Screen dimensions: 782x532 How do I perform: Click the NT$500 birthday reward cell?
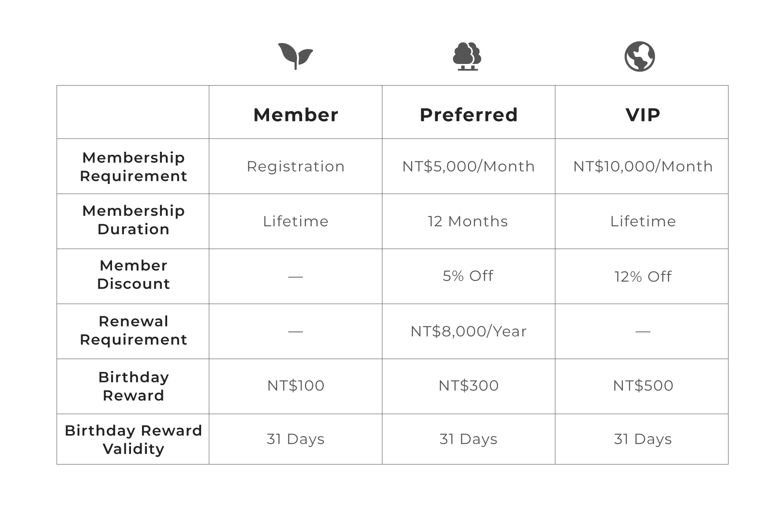pos(643,386)
